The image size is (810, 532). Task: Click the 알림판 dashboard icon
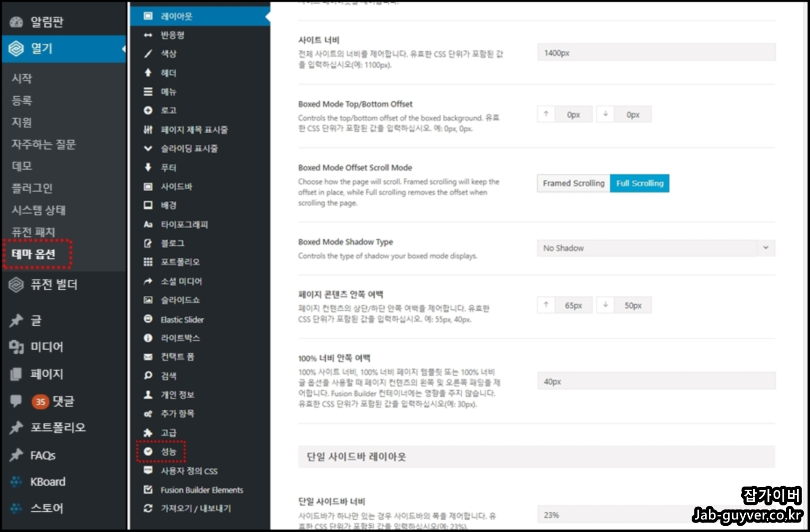(x=16, y=22)
